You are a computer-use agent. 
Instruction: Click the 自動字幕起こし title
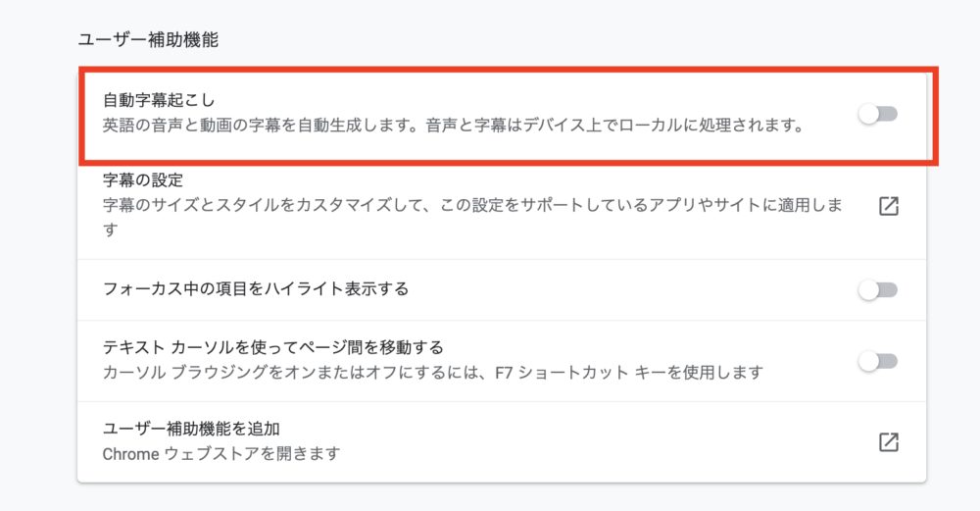[x=158, y=100]
